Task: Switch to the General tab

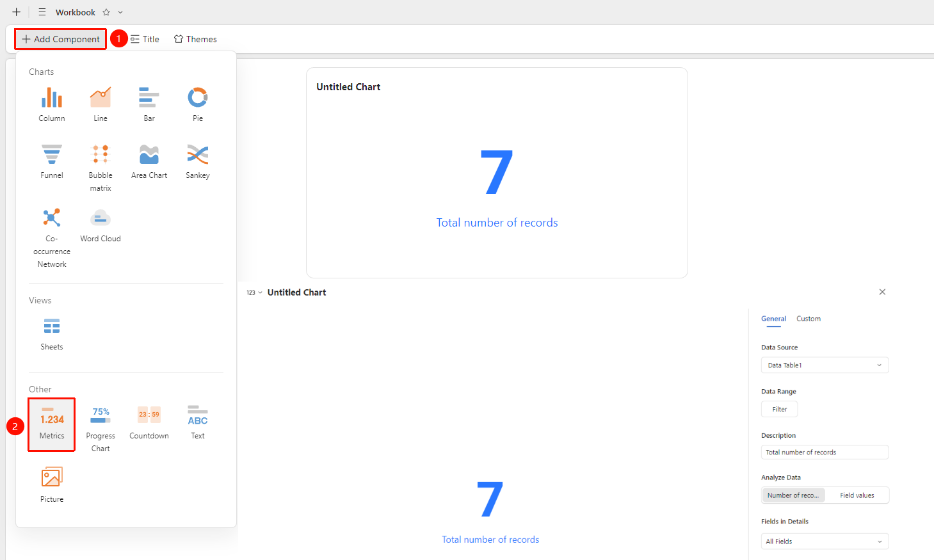Action: [773, 319]
